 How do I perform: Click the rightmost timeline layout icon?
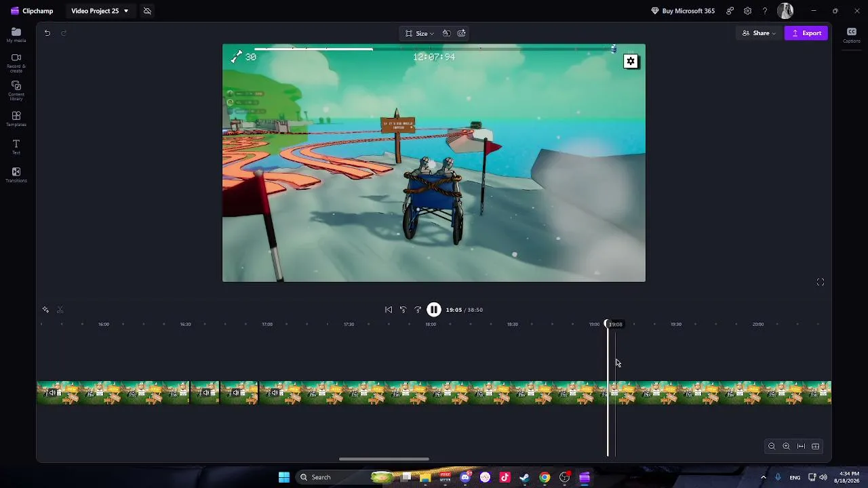[x=816, y=446]
